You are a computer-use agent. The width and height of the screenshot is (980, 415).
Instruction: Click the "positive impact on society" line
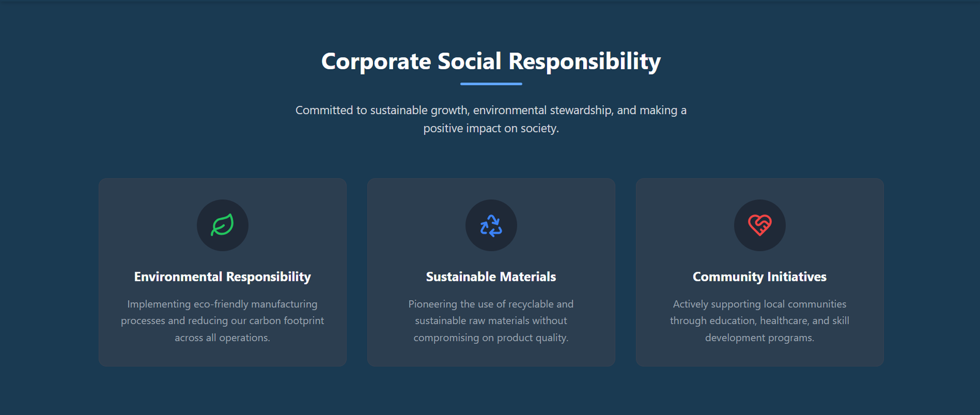491,129
